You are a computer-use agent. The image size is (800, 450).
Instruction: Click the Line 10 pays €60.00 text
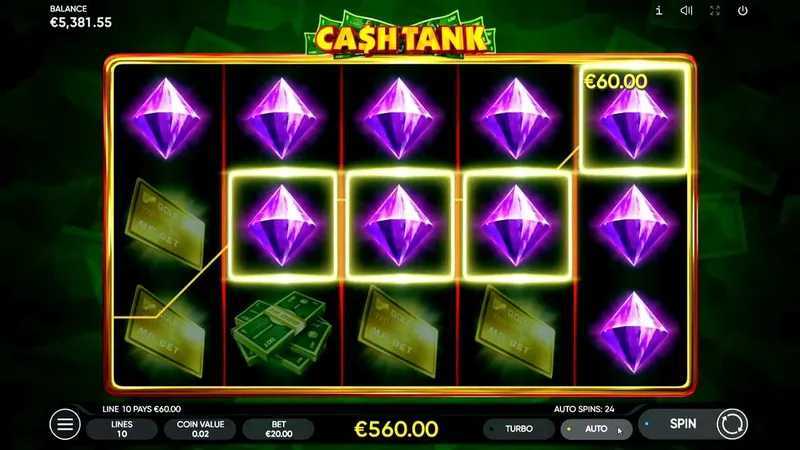coord(141,409)
